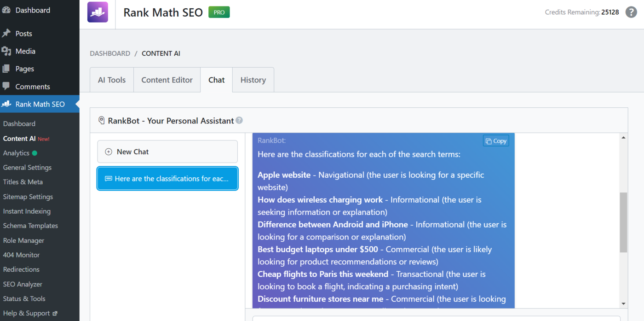Open Rank Math Dashboard submenu link
The width and height of the screenshot is (644, 321).
point(19,123)
